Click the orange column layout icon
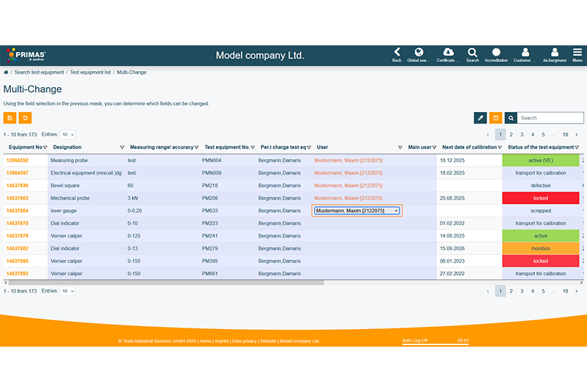 pos(496,118)
